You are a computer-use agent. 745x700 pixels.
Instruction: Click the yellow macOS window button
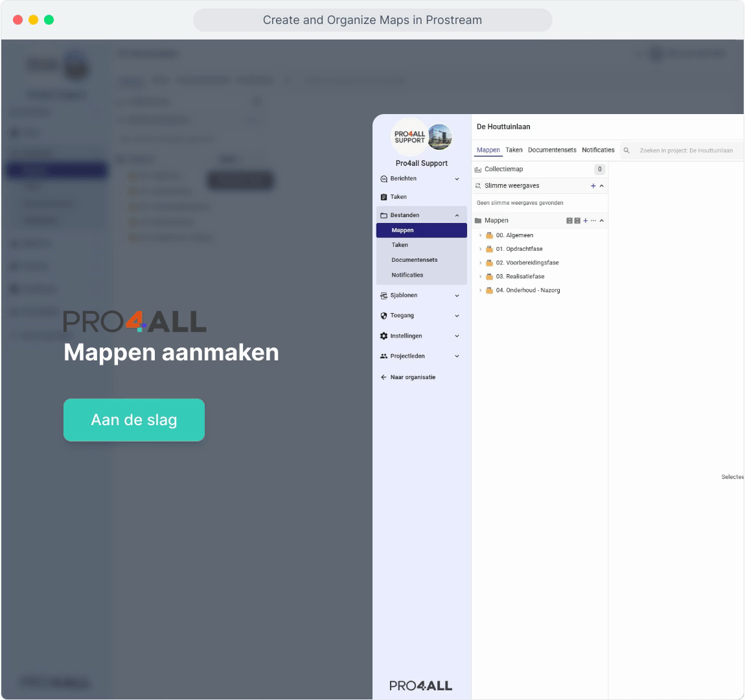point(33,20)
